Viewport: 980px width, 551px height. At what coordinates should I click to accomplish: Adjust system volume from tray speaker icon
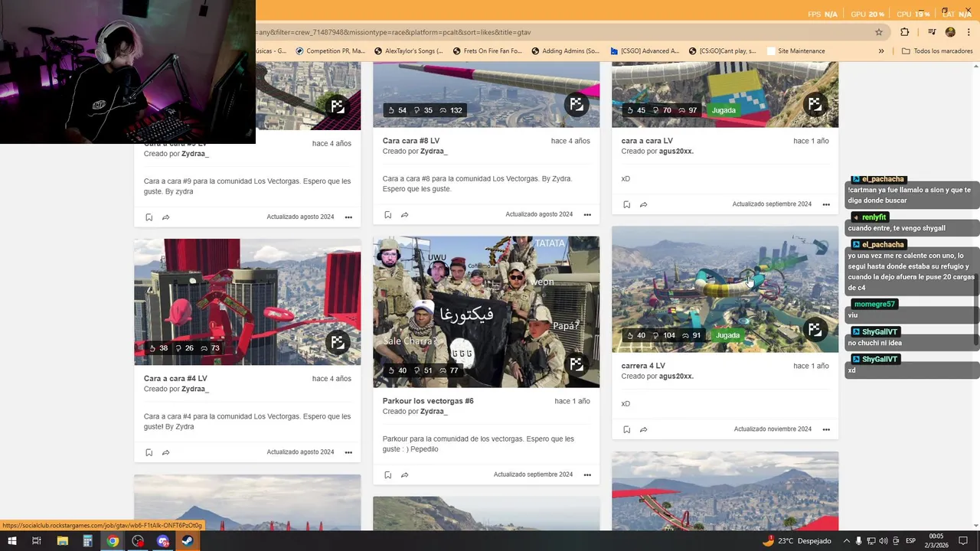click(x=884, y=541)
